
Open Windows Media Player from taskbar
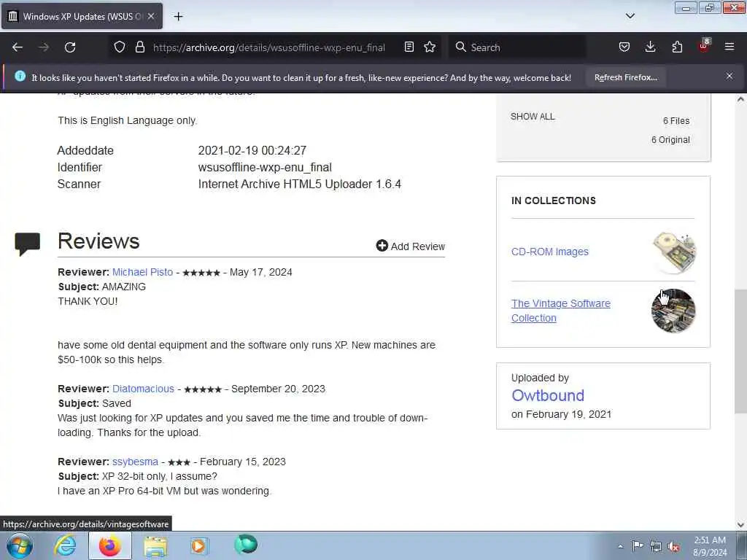click(x=198, y=545)
